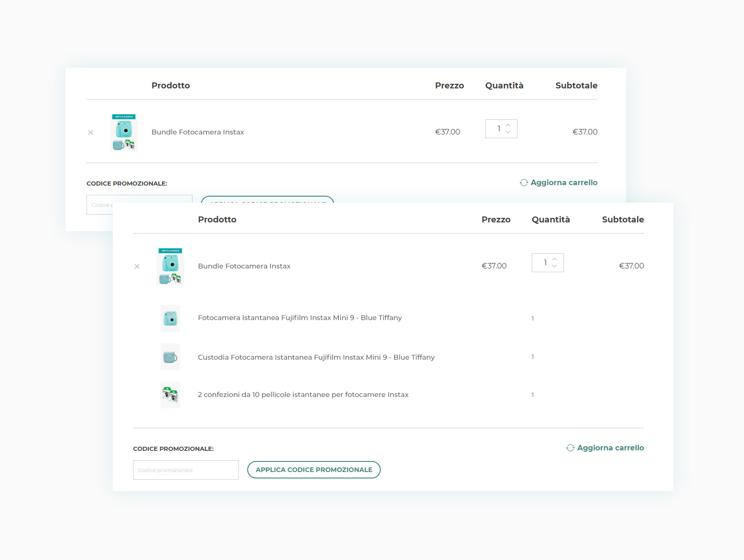
Task: Open the Custodia camera case thumbnail
Action: click(170, 357)
